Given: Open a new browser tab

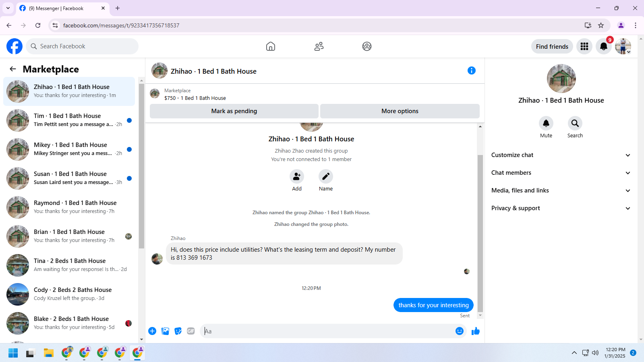Looking at the screenshot, I should click(x=118, y=8).
